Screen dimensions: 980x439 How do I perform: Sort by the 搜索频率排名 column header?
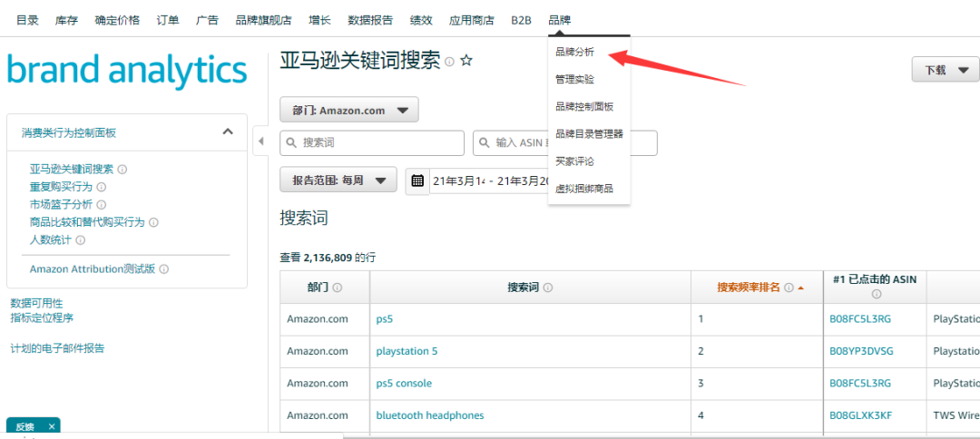(749, 288)
